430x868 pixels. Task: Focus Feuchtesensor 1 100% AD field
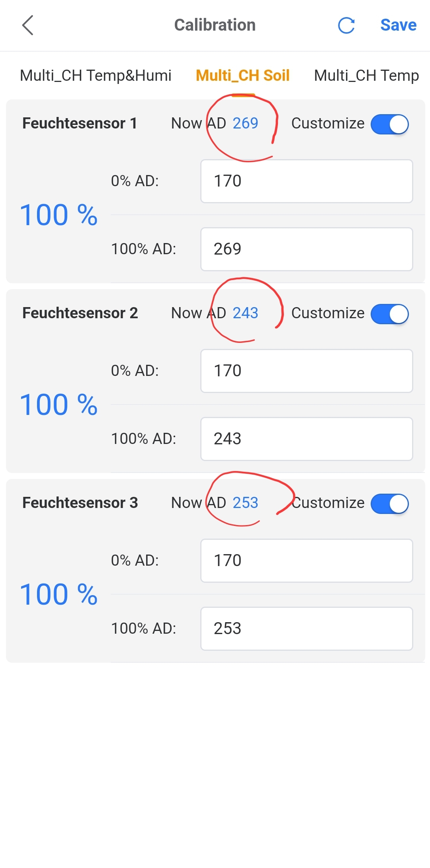pos(306,249)
